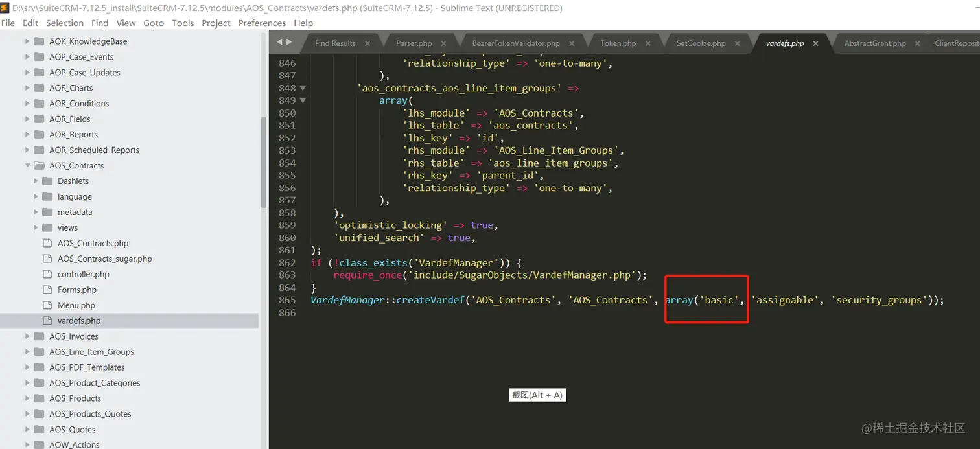Click the next tab arrow

pyautogui.click(x=288, y=42)
